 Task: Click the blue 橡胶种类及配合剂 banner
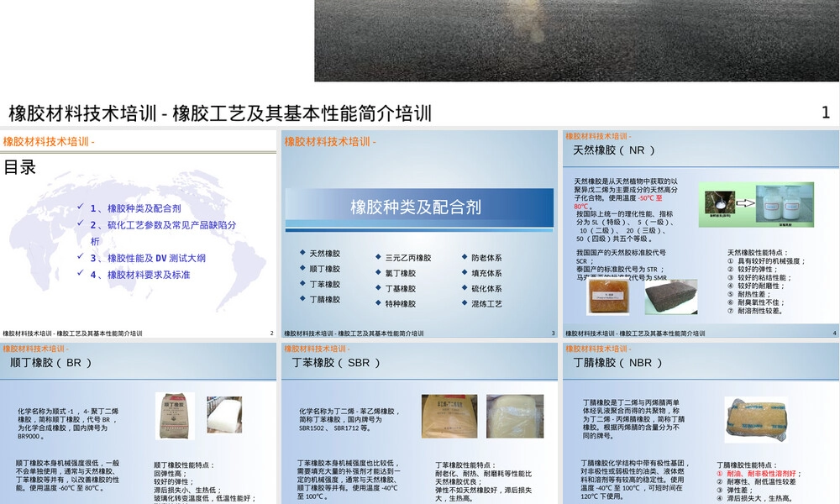tap(419, 207)
